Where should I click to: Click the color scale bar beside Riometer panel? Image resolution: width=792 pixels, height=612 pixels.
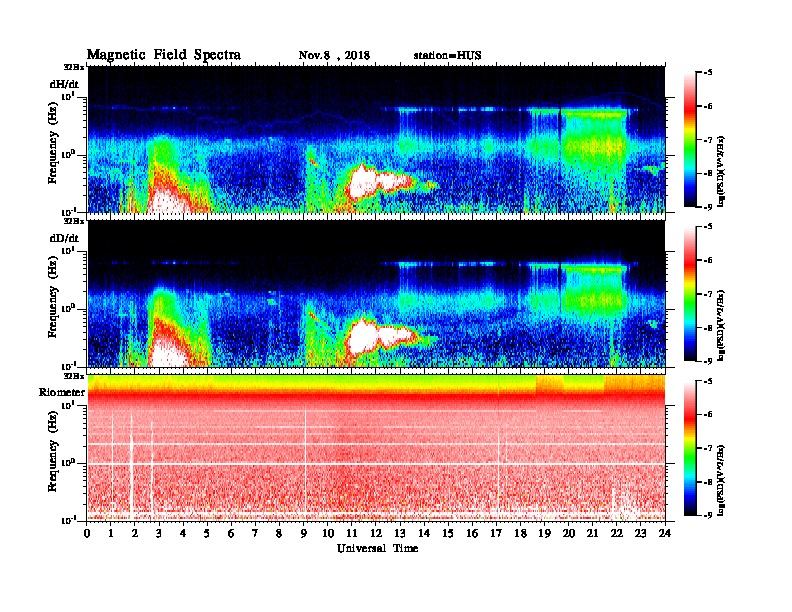pos(690,448)
